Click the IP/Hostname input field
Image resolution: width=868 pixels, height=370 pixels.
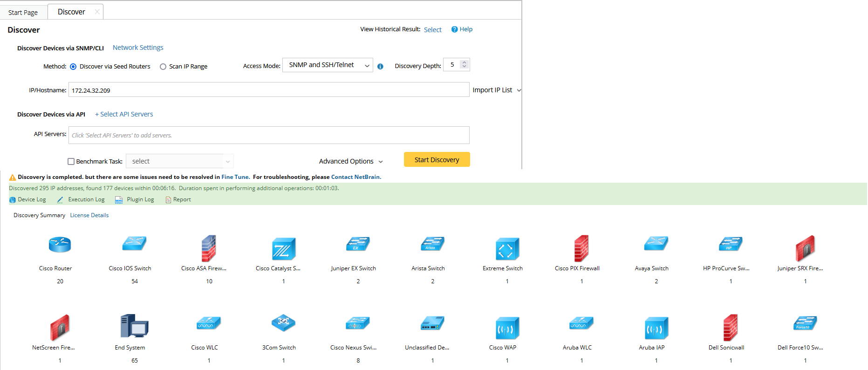tap(269, 89)
